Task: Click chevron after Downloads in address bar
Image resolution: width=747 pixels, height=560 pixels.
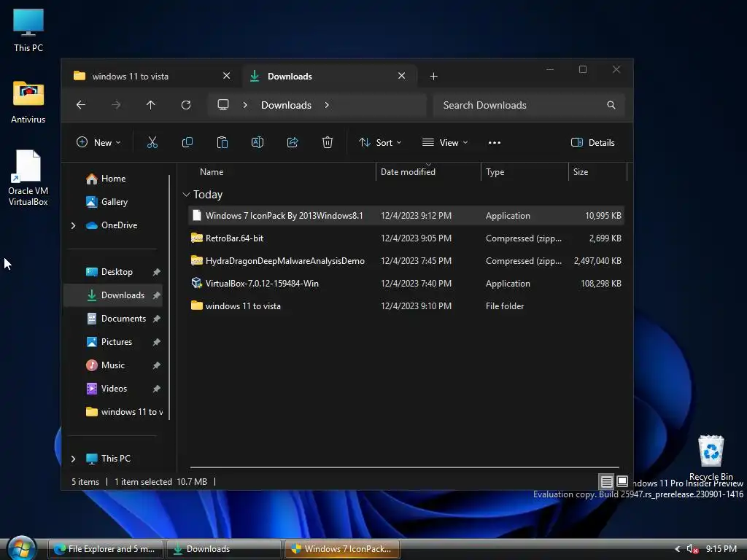Action: [x=327, y=105]
